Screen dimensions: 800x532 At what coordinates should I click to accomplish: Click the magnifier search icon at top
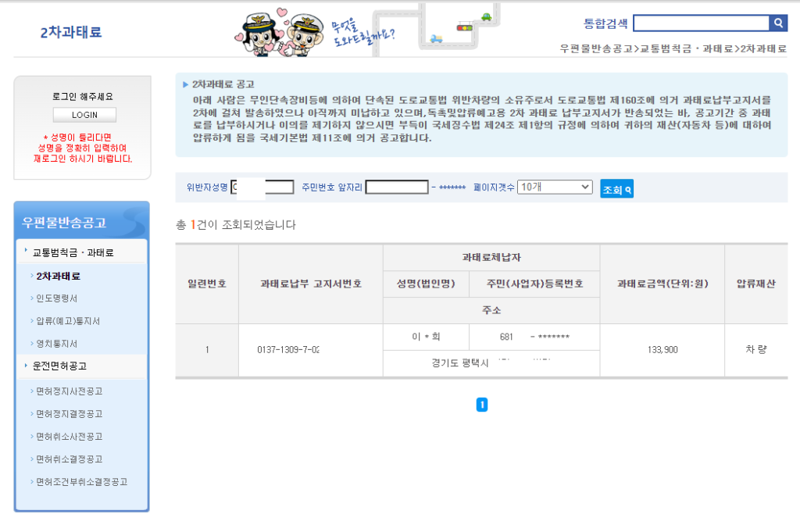tap(778, 23)
